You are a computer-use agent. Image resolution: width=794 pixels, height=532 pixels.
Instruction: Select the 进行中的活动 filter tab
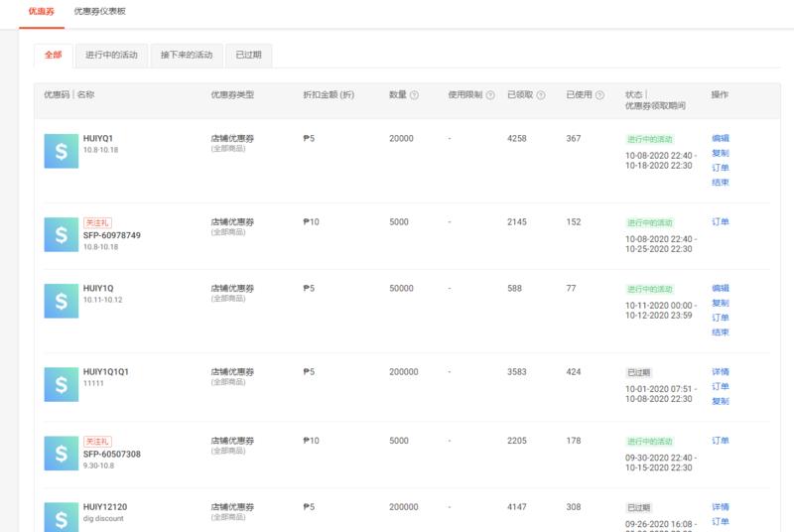111,56
